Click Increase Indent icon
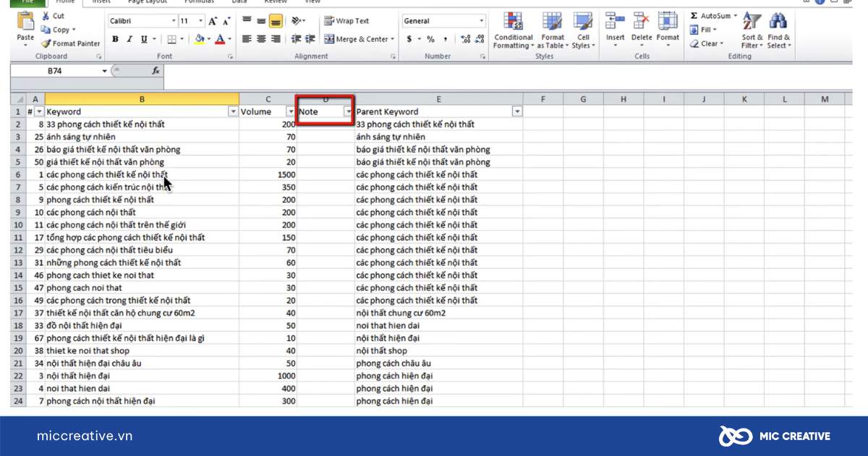The width and height of the screenshot is (868, 456). pos(310,39)
